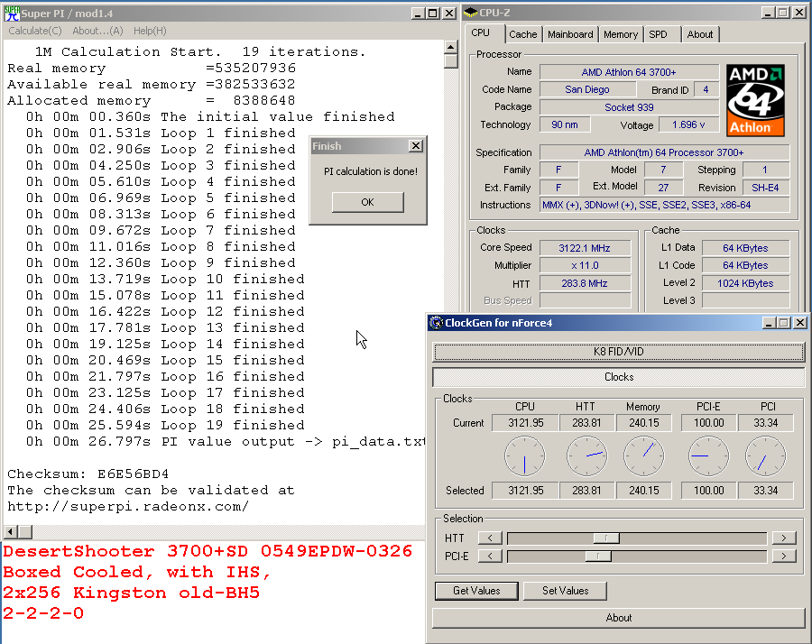Click Set Values in ClockGen
The image size is (812, 644).
click(x=565, y=591)
